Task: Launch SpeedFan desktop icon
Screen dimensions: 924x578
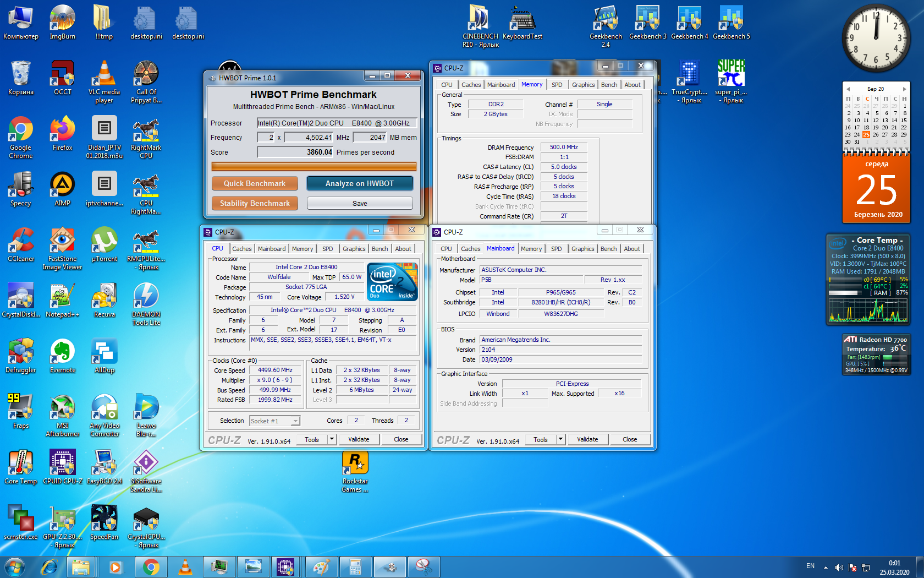Action: (104, 522)
